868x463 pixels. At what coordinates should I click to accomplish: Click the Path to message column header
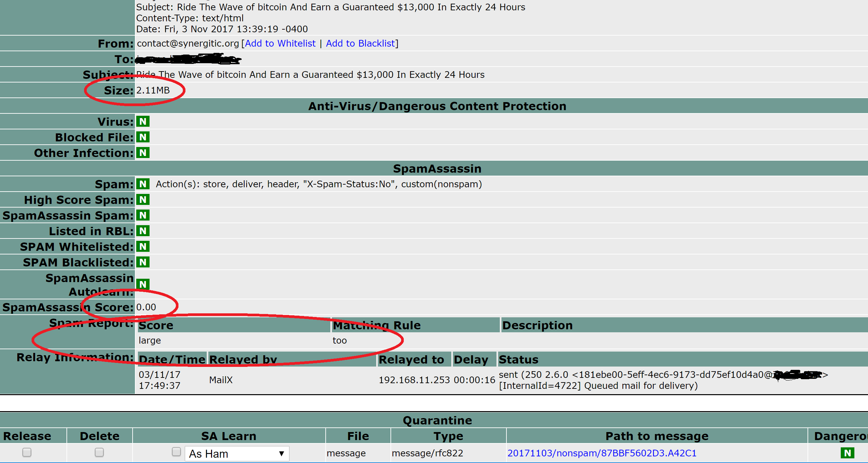pos(657,436)
